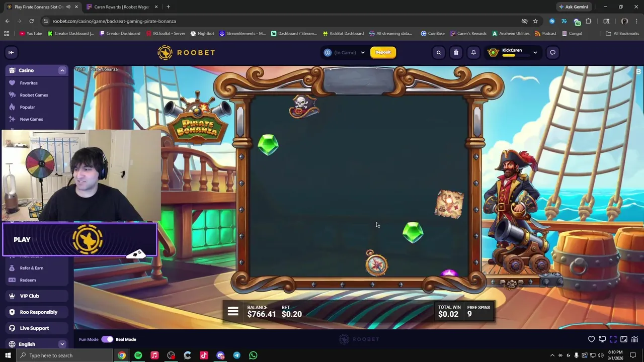644x362 pixels.
Task: Click the Windows taskbar search box
Action: pos(63,355)
